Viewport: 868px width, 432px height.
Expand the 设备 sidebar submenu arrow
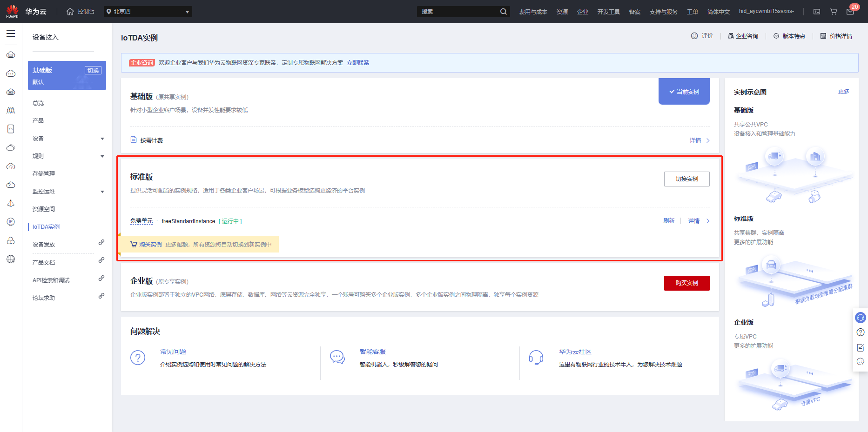(102, 139)
